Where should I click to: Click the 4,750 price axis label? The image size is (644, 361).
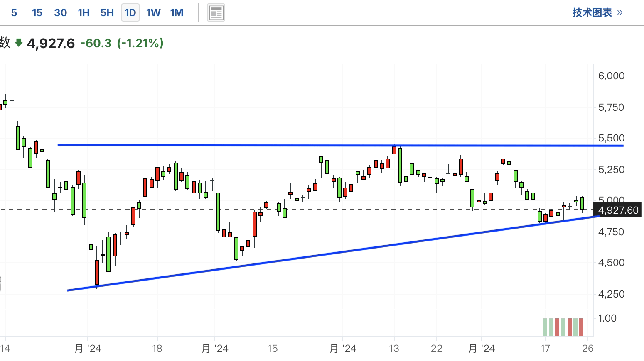pyautogui.click(x=611, y=232)
